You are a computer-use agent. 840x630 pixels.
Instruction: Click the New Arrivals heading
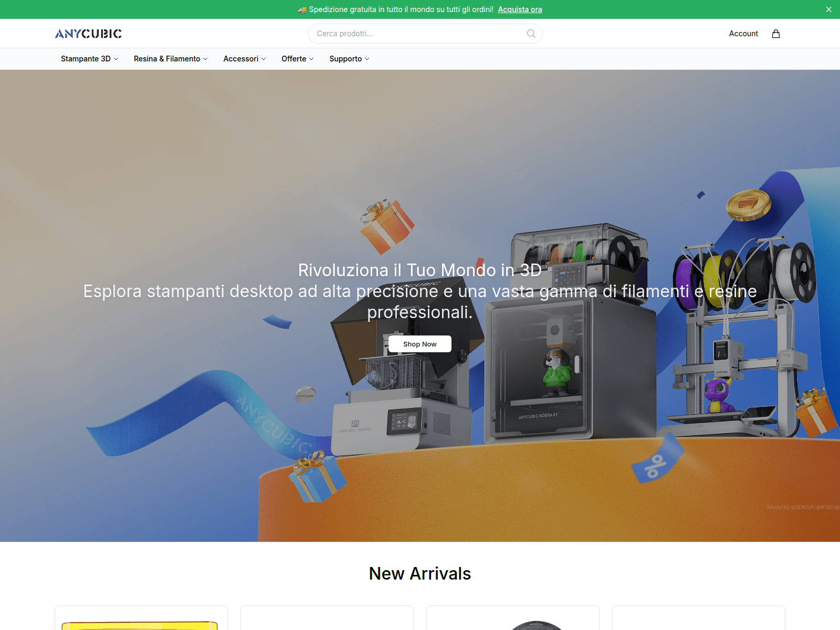420,573
